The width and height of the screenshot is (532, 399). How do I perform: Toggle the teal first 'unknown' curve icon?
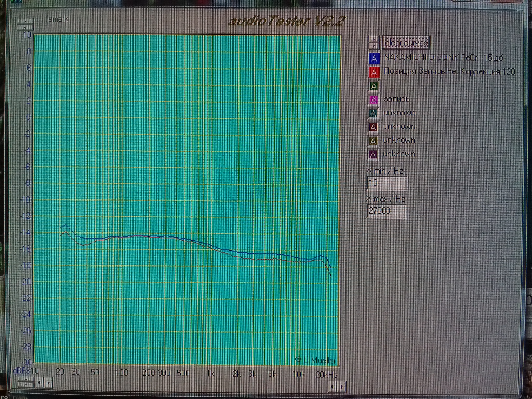pos(373,113)
